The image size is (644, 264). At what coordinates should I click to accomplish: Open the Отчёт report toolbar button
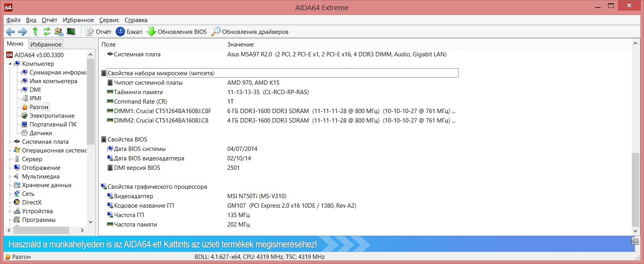click(x=99, y=32)
